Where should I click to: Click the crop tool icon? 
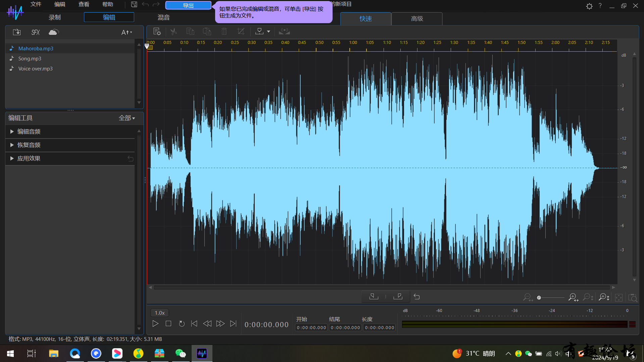point(241,32)
